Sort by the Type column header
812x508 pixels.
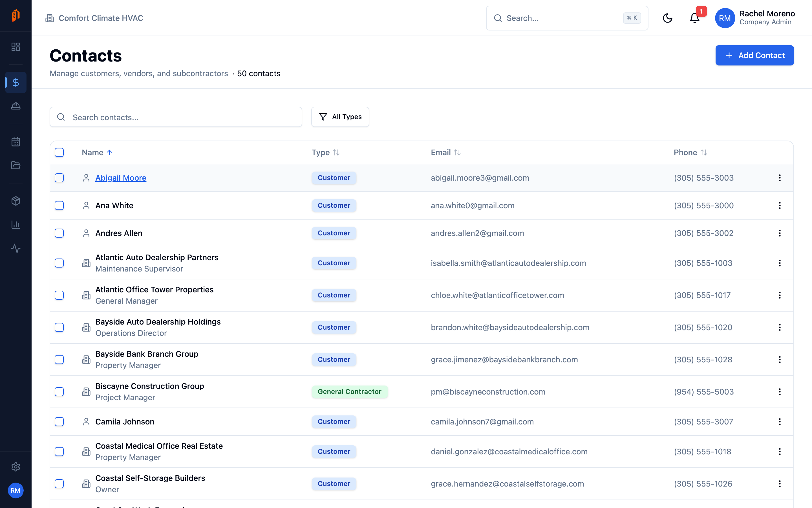coord(325,152)
